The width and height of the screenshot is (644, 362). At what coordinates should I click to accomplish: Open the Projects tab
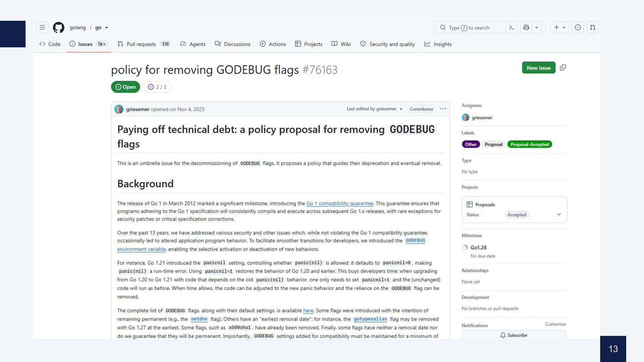(309, 44)
